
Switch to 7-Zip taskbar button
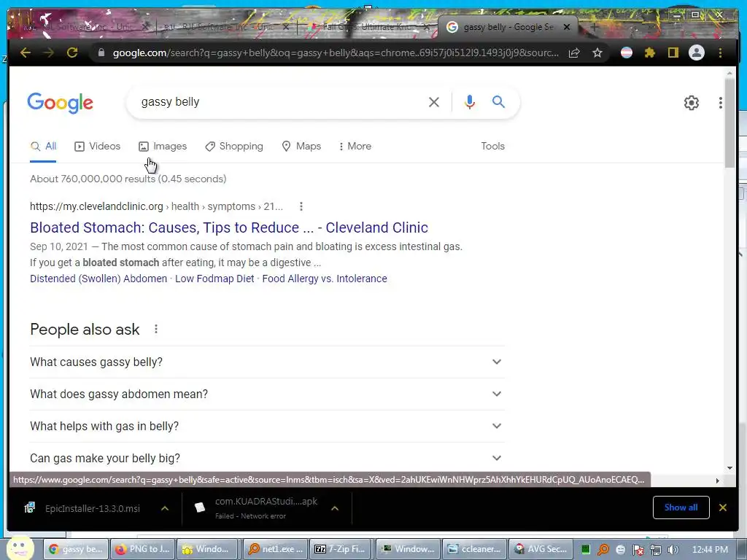tap(341, 549)
